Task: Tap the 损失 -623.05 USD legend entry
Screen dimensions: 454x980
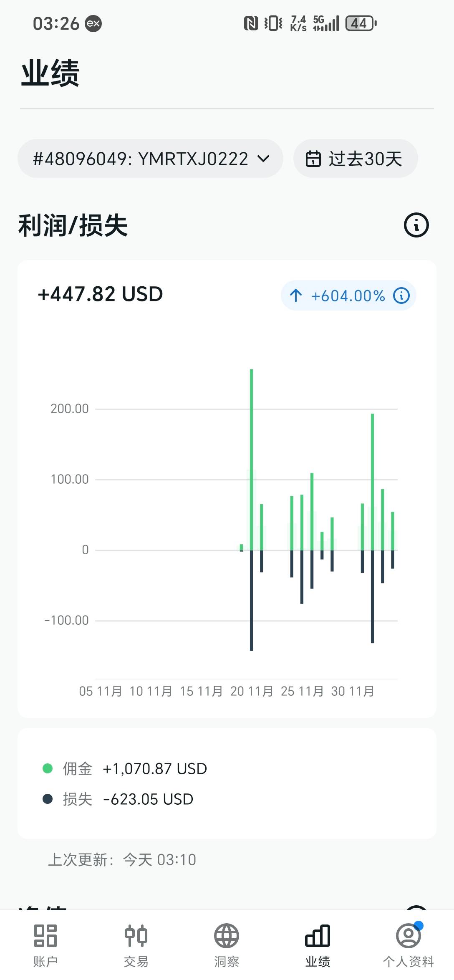Action: coord(128,799)
